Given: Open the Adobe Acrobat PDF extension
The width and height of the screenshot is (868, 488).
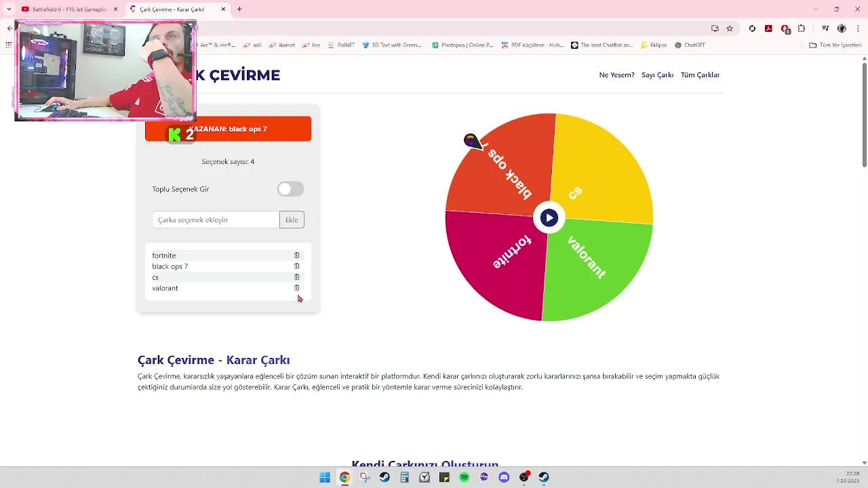Looking at the screenshot, I should point(768,28).
